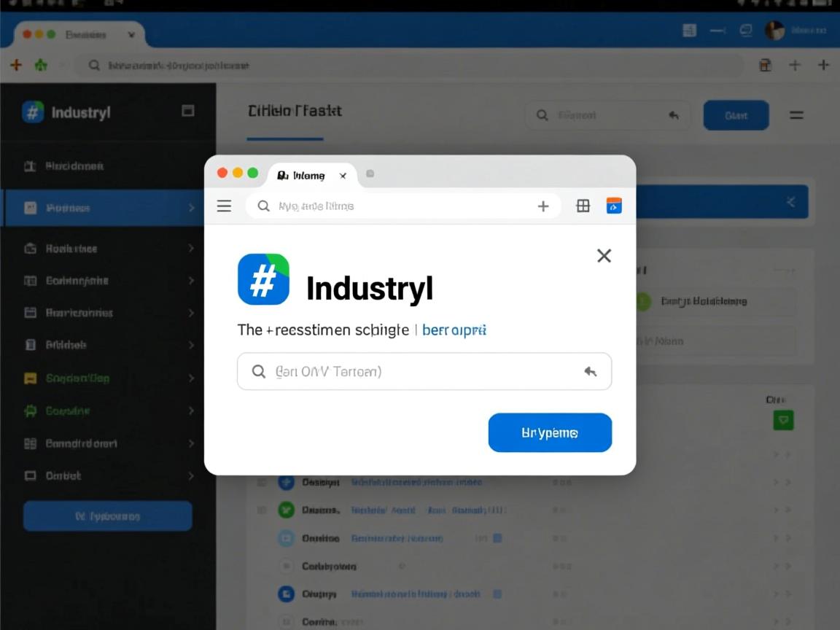Click the blue berr oipre link
Viewport: 840px width, 630px height.
pos(454,330)
